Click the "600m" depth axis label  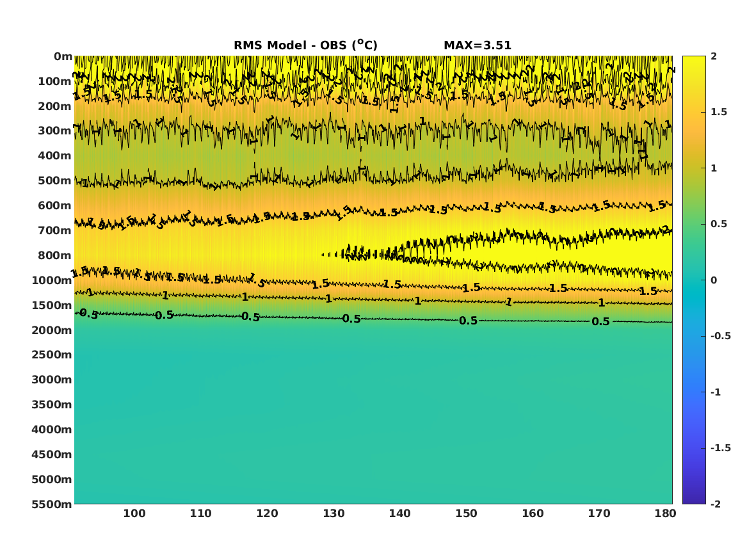55,205
